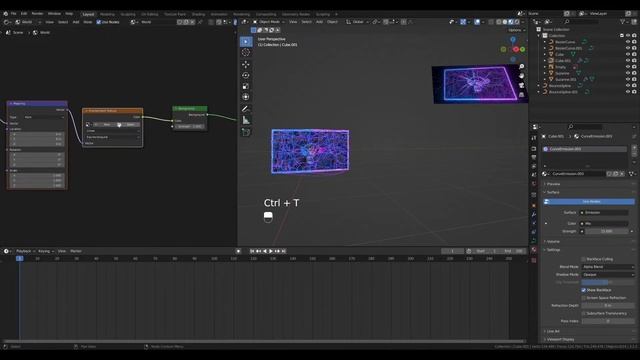Adjust the emission Strength slider
Viewport: 640px width, 360px height.
tap(607, 231)
